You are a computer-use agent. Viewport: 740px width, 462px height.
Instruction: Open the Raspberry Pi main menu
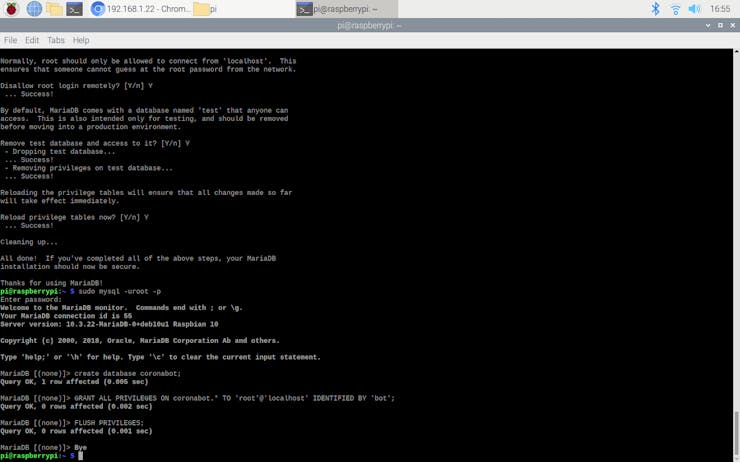pos(11,8)
